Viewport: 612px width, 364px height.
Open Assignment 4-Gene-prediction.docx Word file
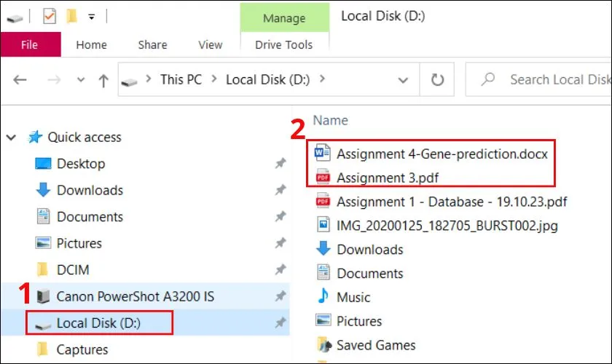tap(442, 154)
